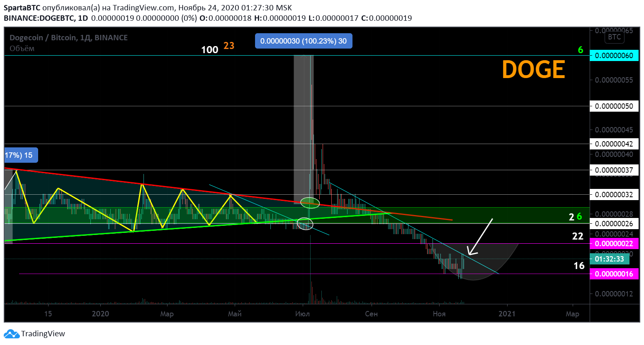Click the 'Май' label on time axis
Screen dimensions: 644x345
(235, 314)
